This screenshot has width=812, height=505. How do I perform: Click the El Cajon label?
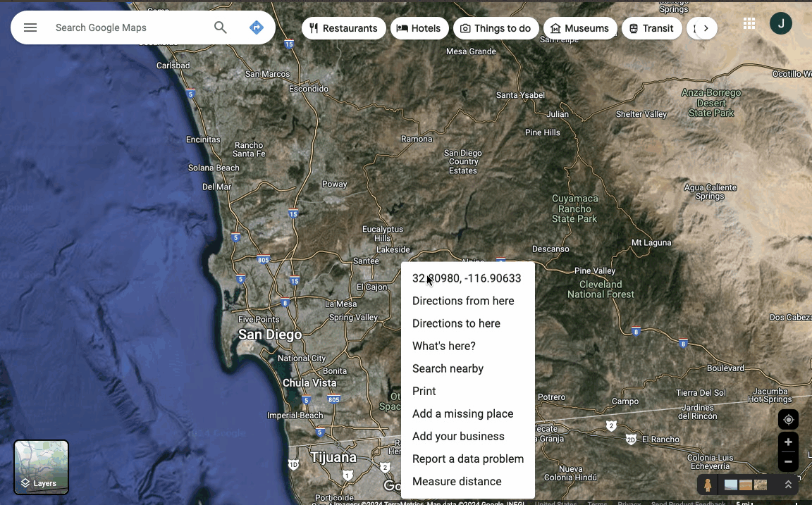pos(372,287)
